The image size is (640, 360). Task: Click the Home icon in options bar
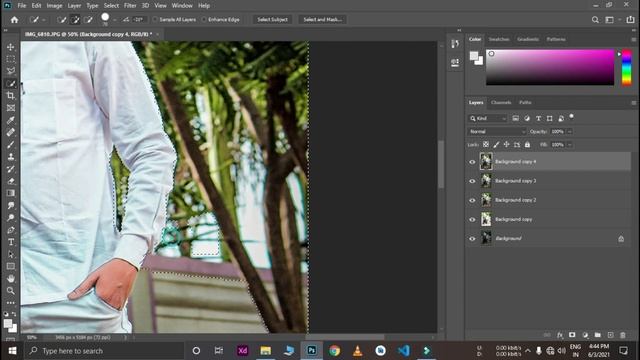coord(14,20)
